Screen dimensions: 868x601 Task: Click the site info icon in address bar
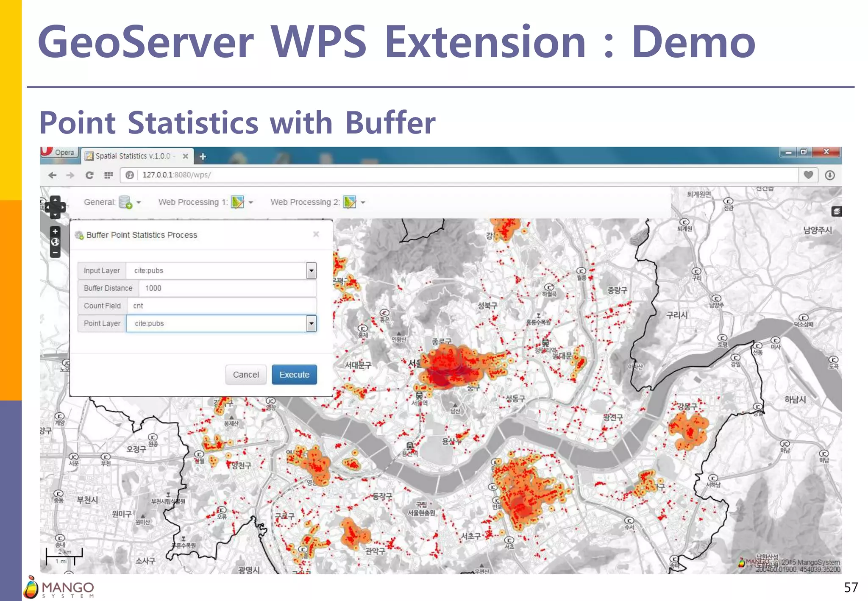pos(130,175)
